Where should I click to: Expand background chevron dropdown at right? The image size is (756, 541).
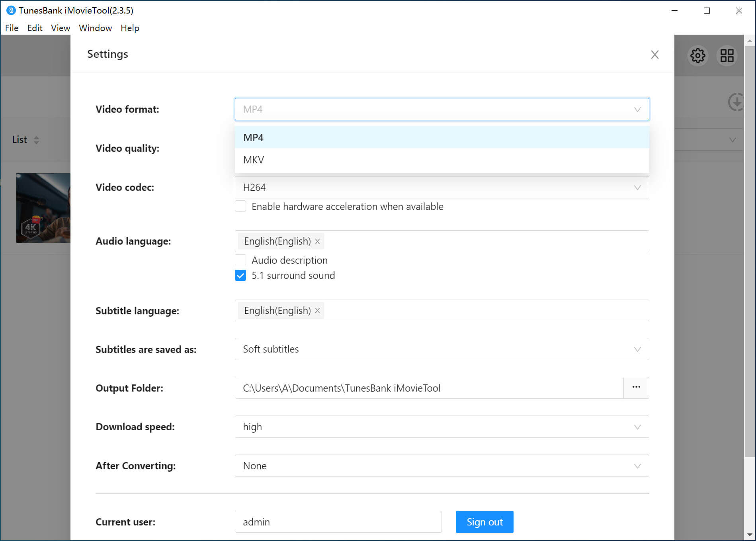[732, 140]
